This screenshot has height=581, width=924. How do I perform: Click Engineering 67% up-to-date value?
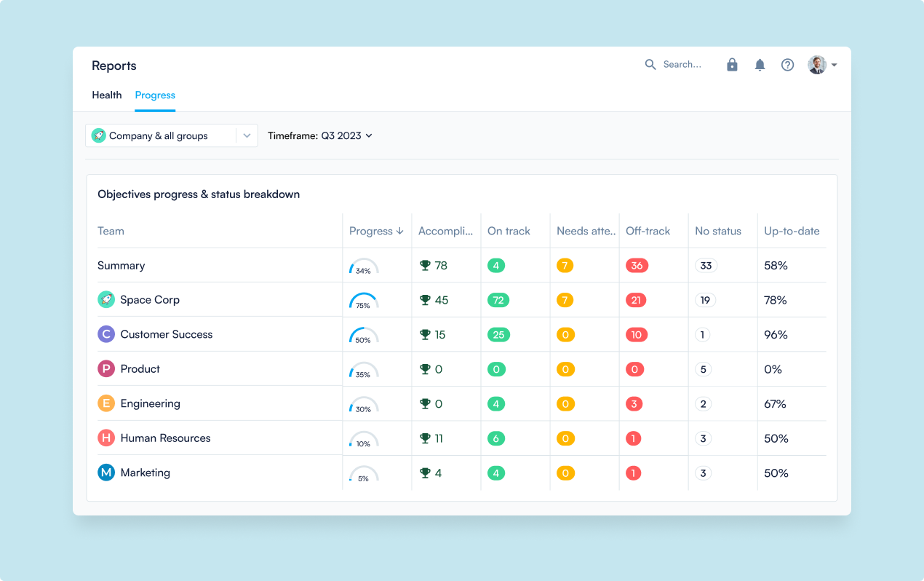coord(776,404)
